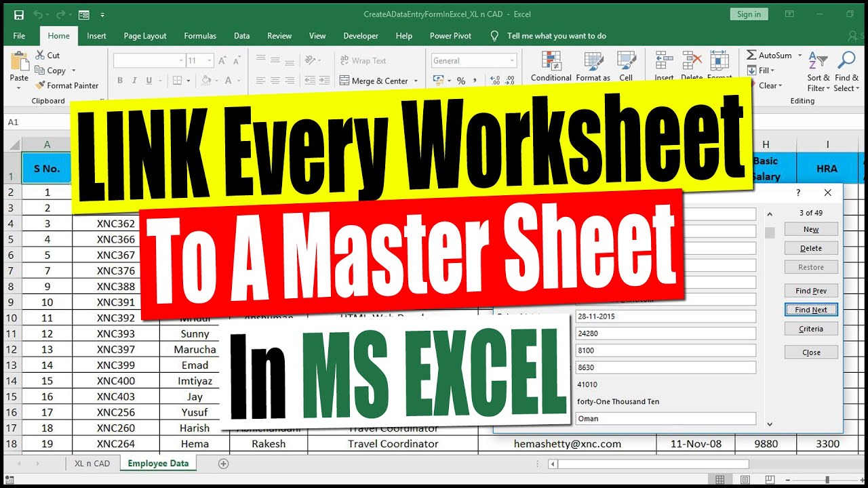Click Criteria button in the data form

(811, 329)
